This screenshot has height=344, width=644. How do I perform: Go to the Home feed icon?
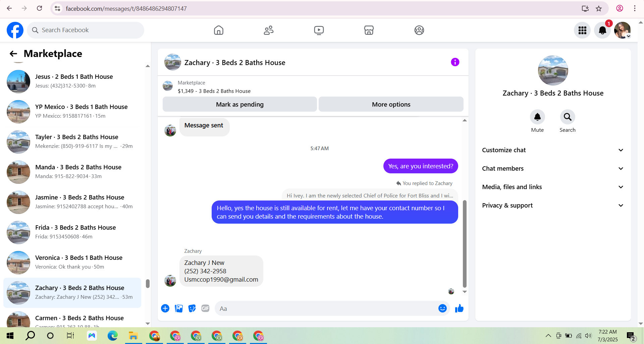(x=219, y=30)
